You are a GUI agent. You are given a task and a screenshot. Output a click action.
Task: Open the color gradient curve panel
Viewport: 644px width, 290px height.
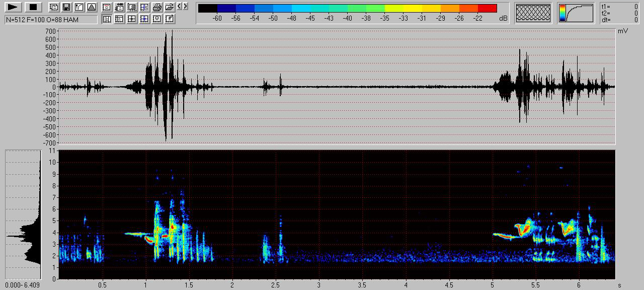[x=576, y=13]
